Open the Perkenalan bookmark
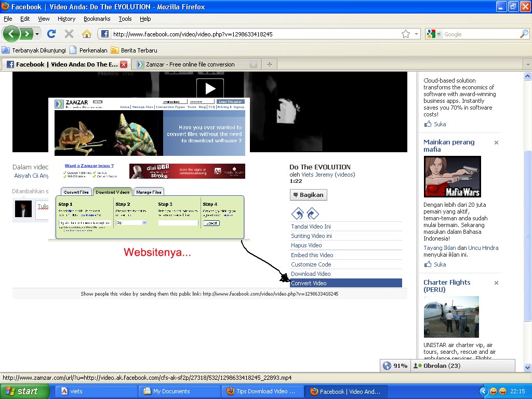The image size is (532, 399). pos(88,50)
